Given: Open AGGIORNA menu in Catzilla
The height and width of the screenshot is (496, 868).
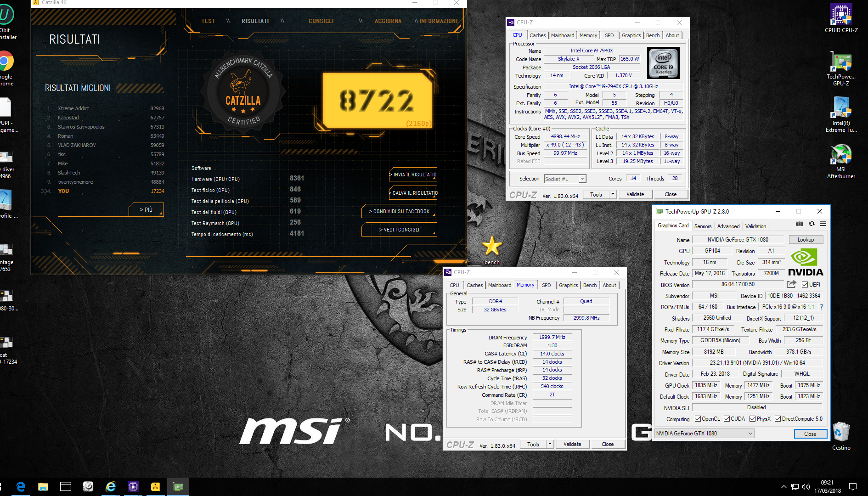Looking at the screenshot, I should [388, 21].
